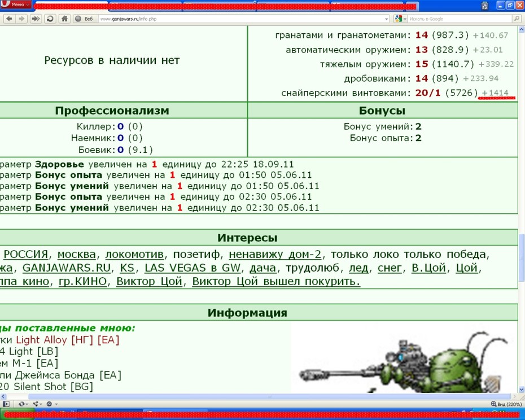Open the В.Цой interest link

pos(428,268)
